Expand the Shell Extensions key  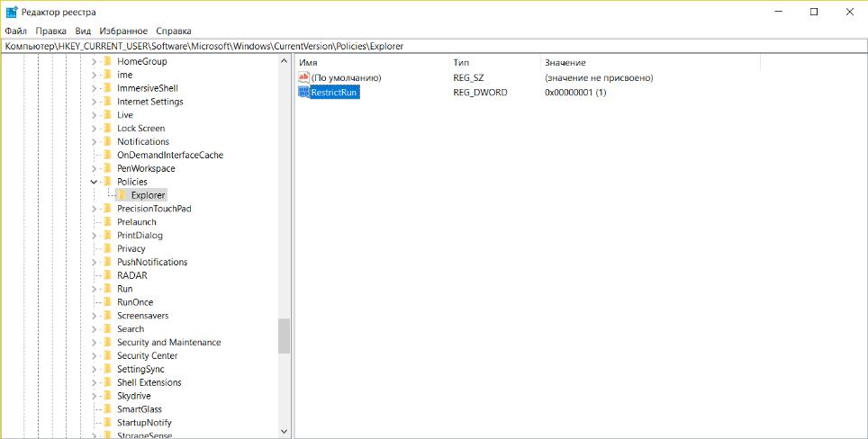click(x=94, y=382)
